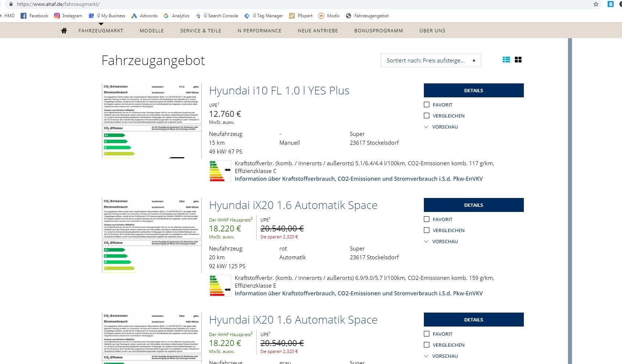
Task: Click efficiency class E label icon for first iX20
Action: click(220, 285)
